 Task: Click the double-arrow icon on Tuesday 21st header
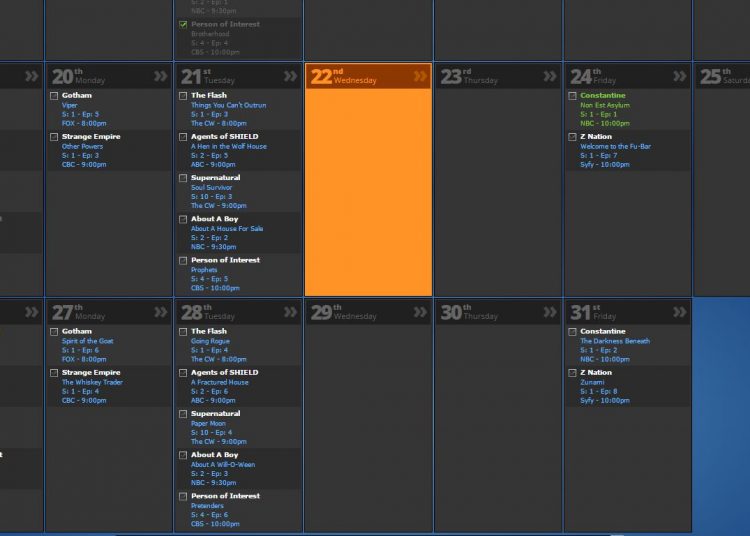(291, 76)
